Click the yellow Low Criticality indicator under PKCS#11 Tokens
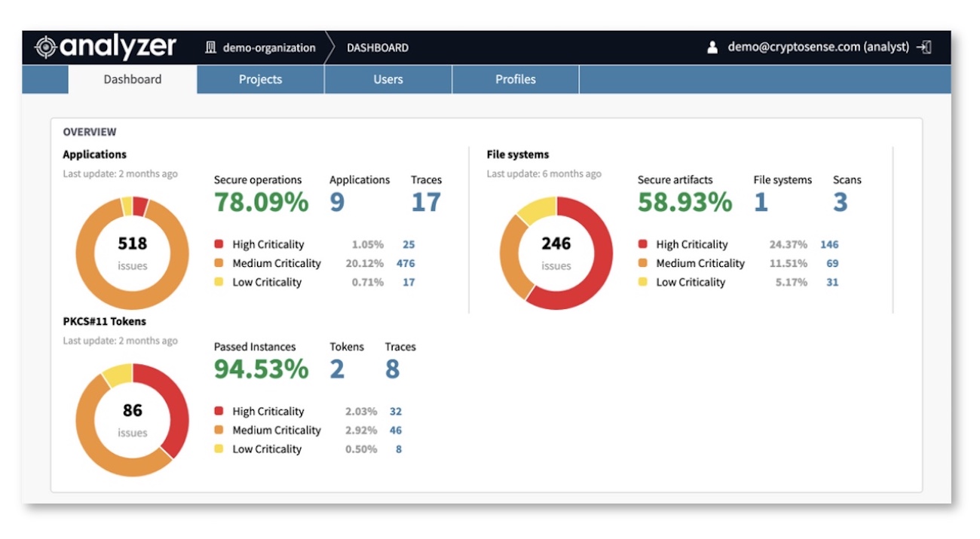The width and height of the screenshot is (980, 539). (x=219, y=449)
